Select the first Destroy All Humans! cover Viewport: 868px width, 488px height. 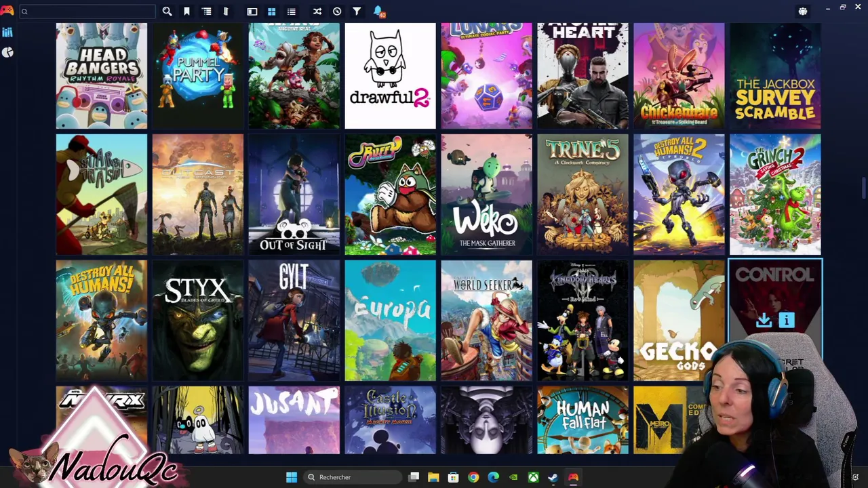pos(102,321)
